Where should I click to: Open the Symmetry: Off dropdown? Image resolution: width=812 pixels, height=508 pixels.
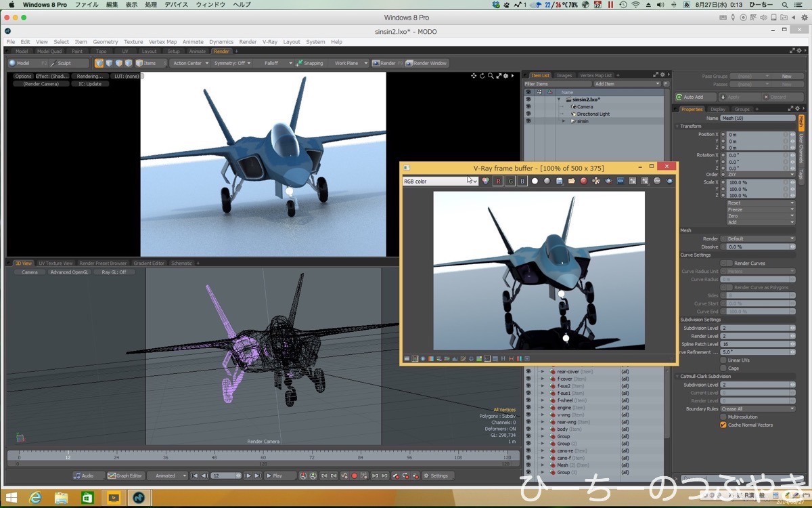pyautogui.click(x=231, y=63)
